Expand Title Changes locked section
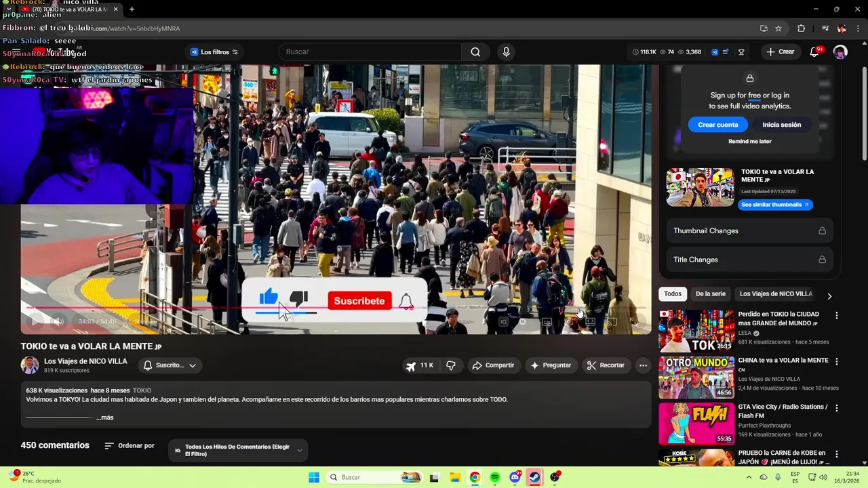Viewport: 868px width, 488px height. coord(749,260)
